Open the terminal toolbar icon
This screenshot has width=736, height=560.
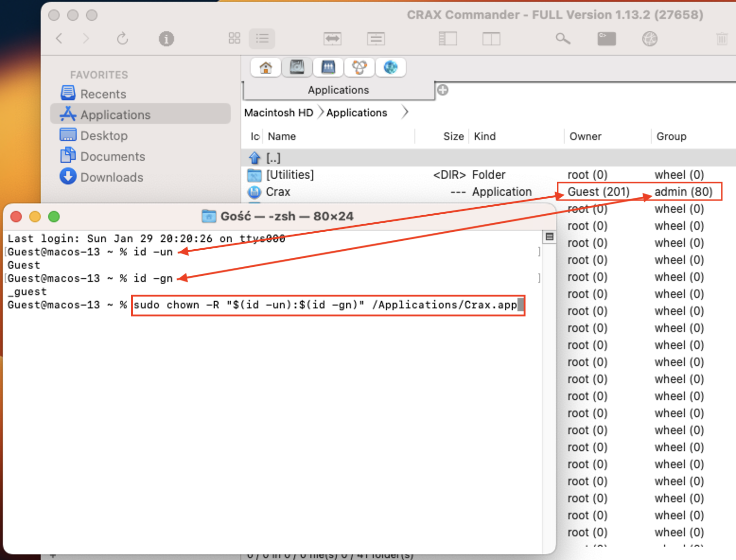click(606, 39)
